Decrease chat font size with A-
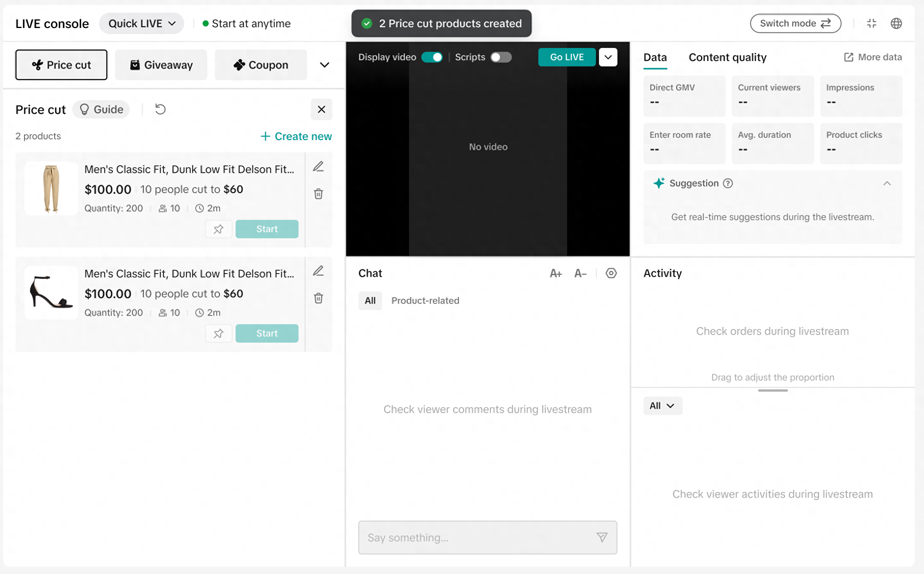This screenshot has height=574, width=924. (x=580, y=273)
